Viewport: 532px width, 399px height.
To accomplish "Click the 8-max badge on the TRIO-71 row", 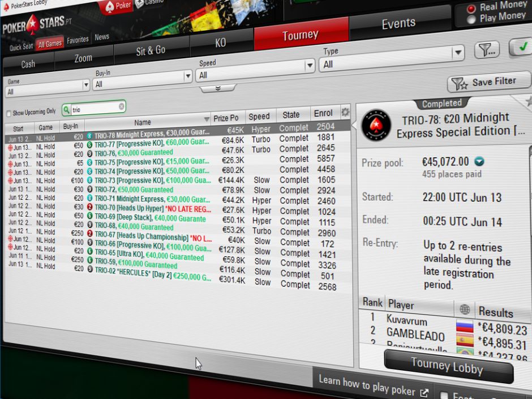I will [x=89, y=198].
